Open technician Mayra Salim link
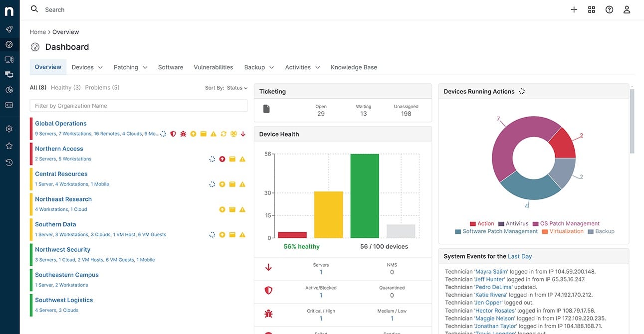Viewport: 644px width, 334px height. tap(491, 272)
